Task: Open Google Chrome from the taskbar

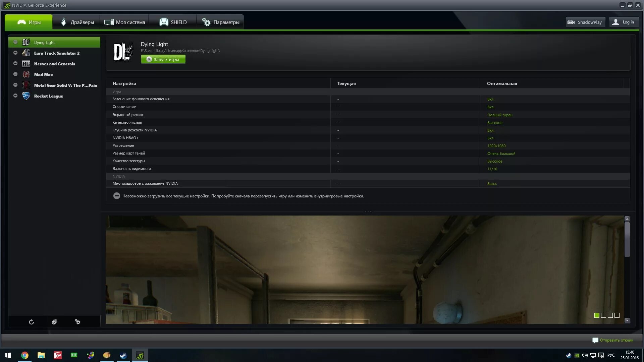Action: tap(25, 355)
